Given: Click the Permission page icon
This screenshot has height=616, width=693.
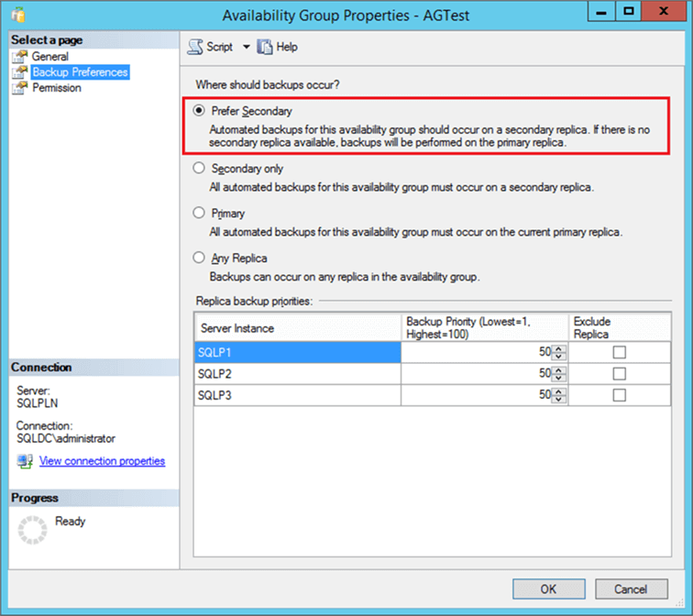Looking at the screenshot, I should pos(19,88).
